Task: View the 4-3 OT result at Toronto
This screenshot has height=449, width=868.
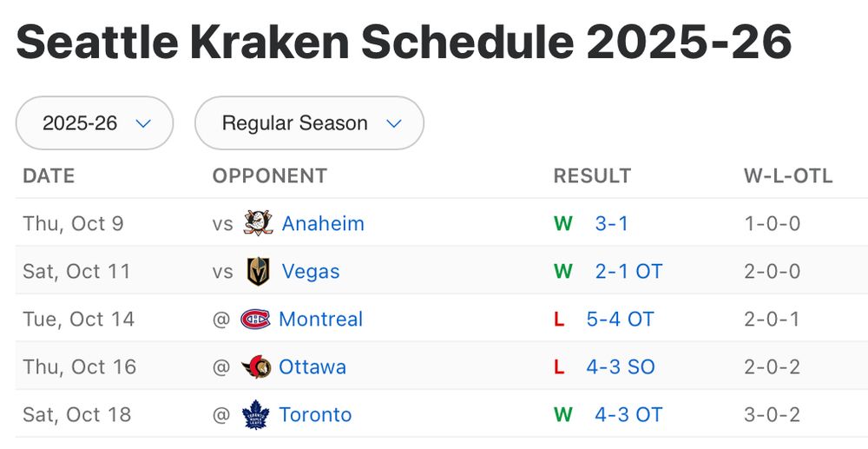Action: 628,414
